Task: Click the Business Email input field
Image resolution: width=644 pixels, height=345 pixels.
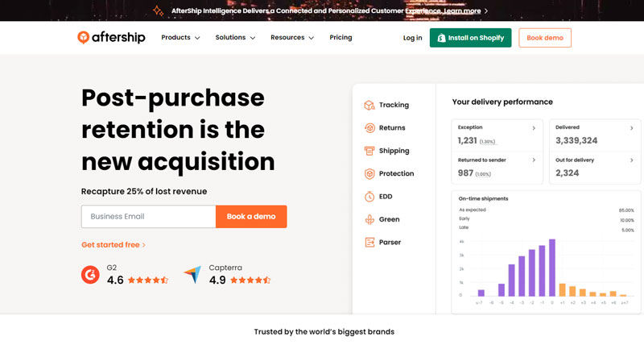Action: pos(149,217)
